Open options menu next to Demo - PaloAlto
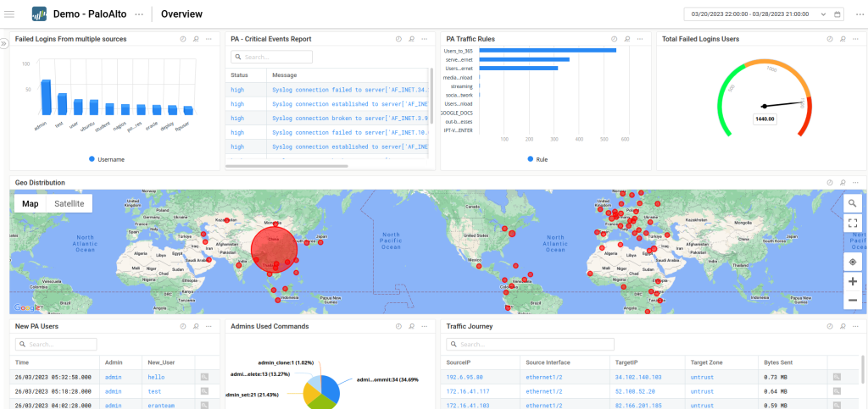Image resolution: width=868 pixels, height=409 pixels. click(x=139, y=14)
